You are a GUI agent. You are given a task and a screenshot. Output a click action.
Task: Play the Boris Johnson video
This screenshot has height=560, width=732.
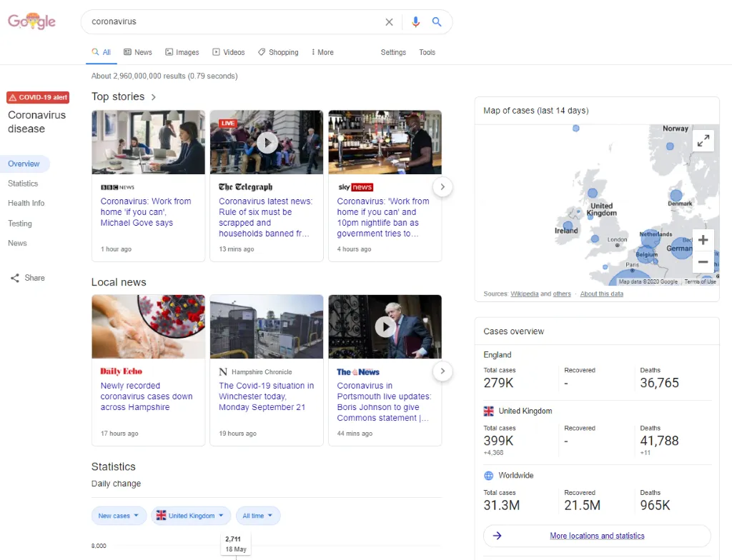click(x=385, y=327)
